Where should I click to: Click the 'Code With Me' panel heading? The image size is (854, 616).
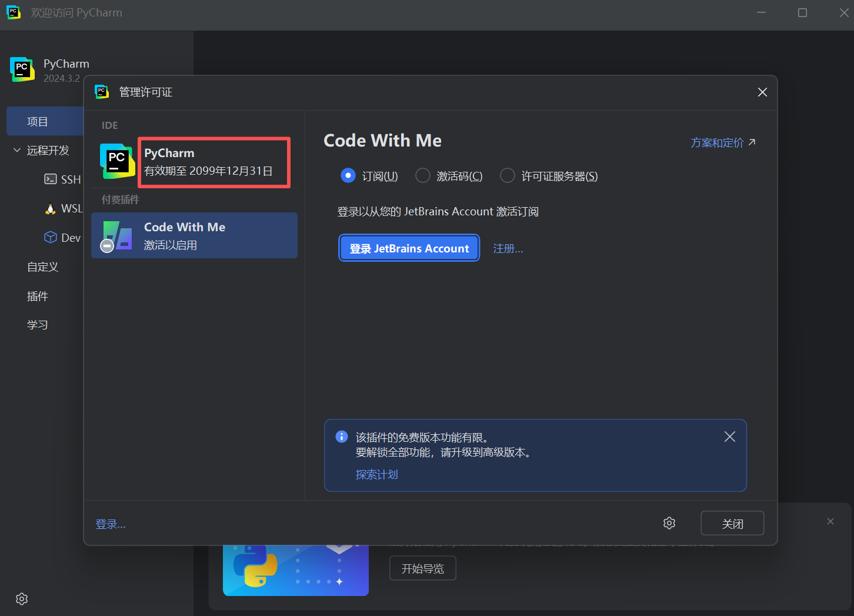[383, 141]
